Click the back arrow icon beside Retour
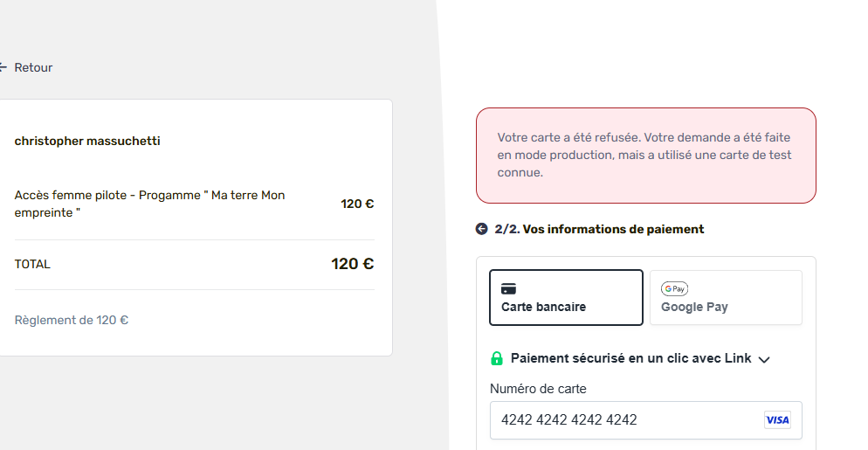The image size is (868, 450). tap(3, 67)
